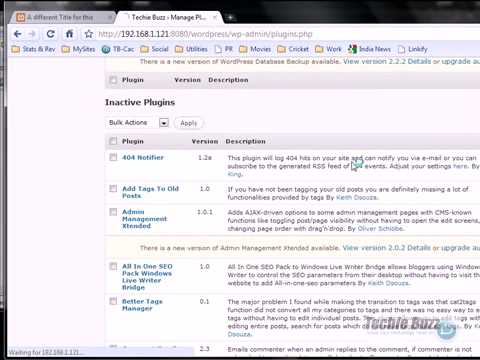Open the 404 Notifier plugin link

click(143, 157)
